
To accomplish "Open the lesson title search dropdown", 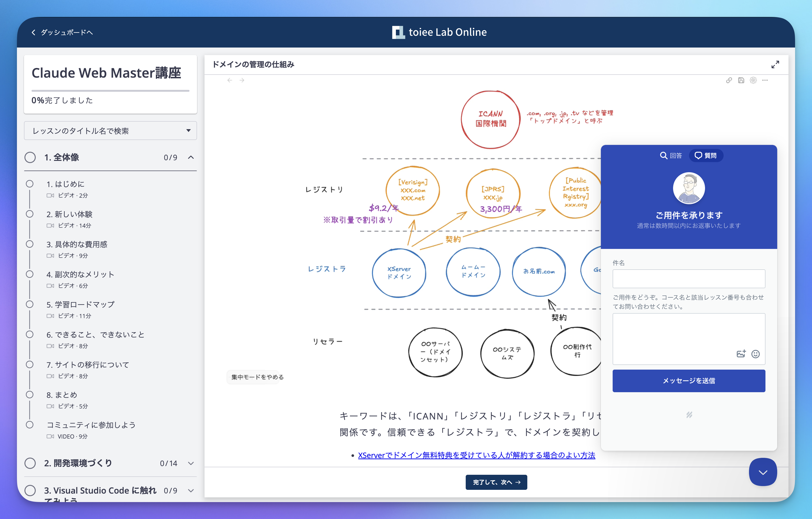I will pos(110,131).
